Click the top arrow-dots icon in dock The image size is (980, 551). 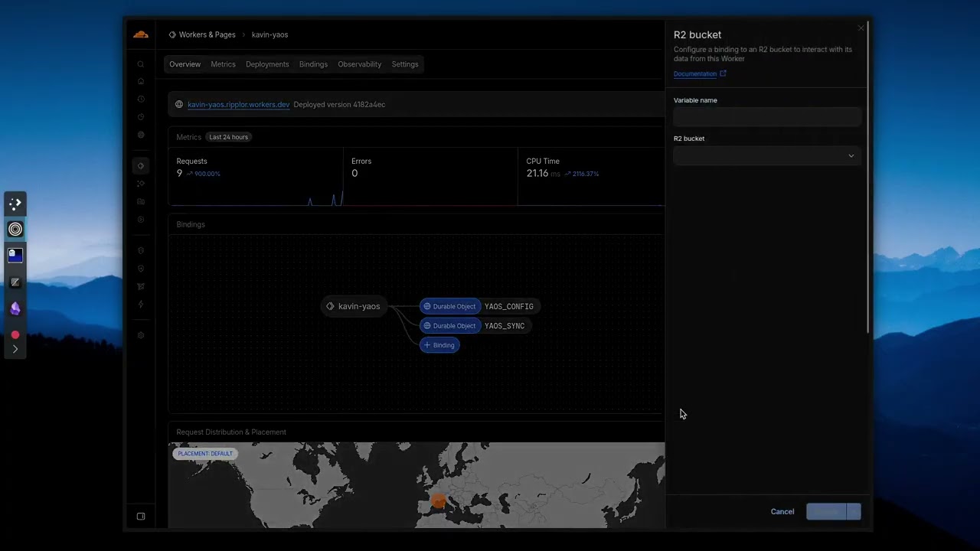[15, 204]
